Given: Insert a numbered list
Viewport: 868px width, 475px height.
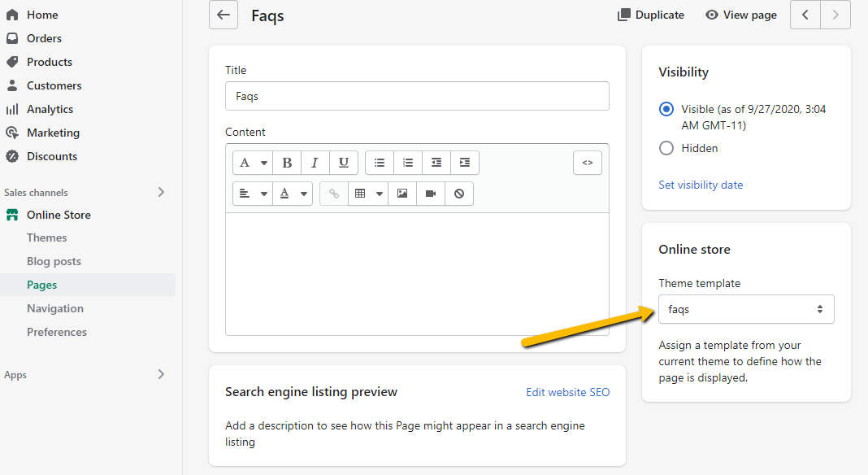Looking at the screenshot, I should click(408, 163).
